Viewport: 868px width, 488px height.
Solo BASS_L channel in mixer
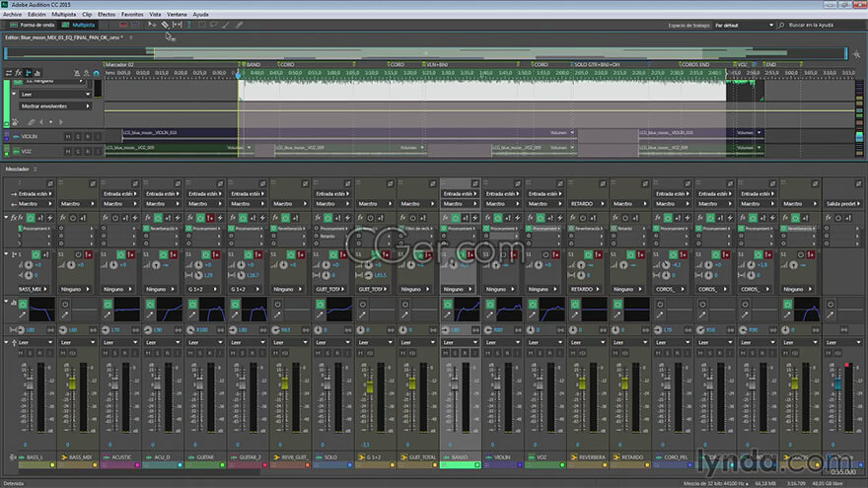click(x=30, y=353)
